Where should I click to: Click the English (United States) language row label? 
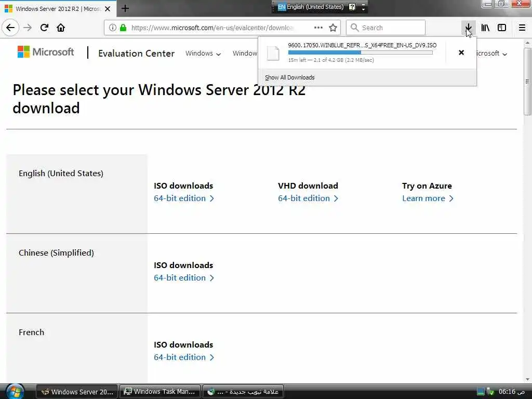pos(61,174)
